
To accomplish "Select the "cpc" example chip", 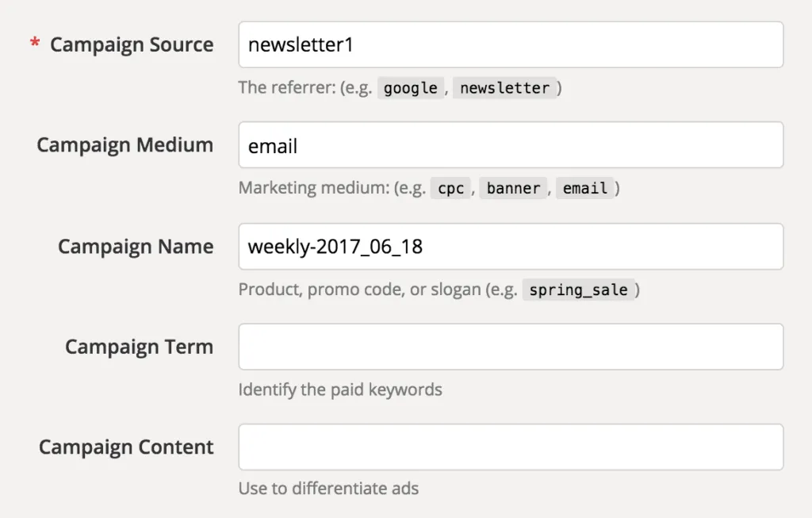I will (x=450, y=188).
